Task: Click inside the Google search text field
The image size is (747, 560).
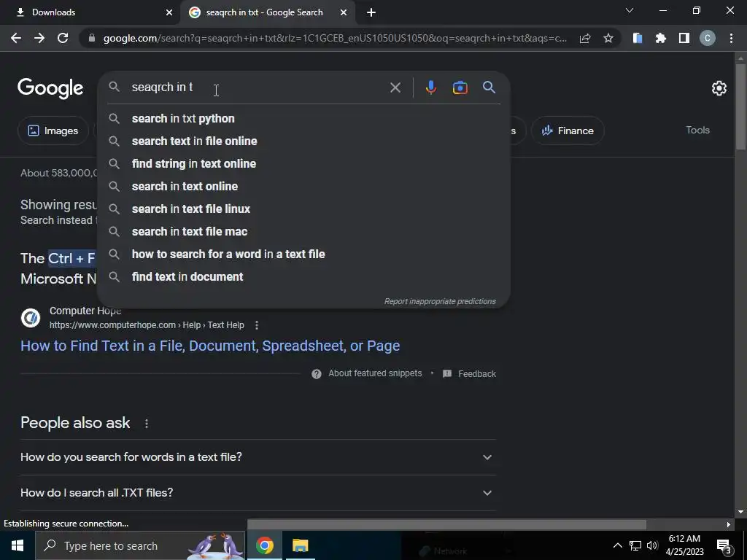Action: [258, 87]
